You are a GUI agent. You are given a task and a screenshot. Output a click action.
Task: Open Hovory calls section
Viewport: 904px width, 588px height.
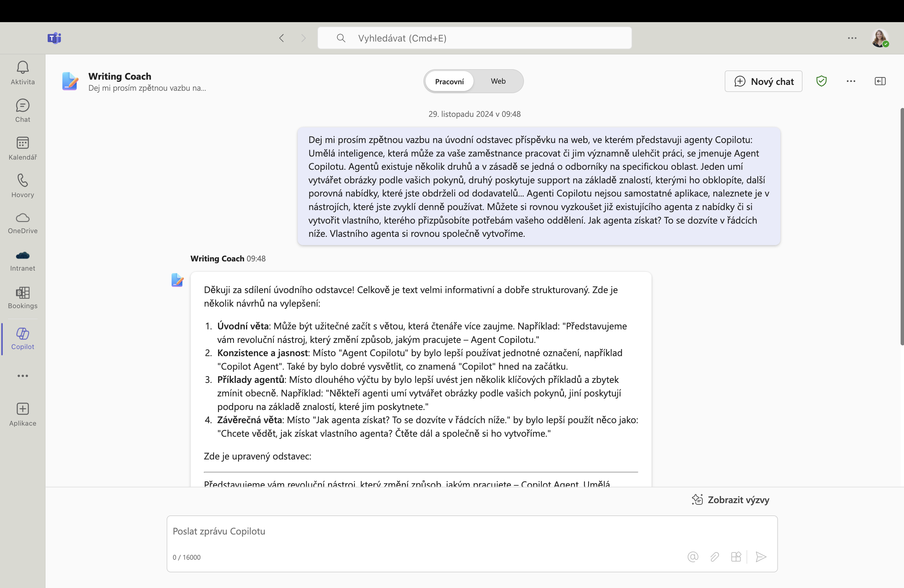click(23, 186)
